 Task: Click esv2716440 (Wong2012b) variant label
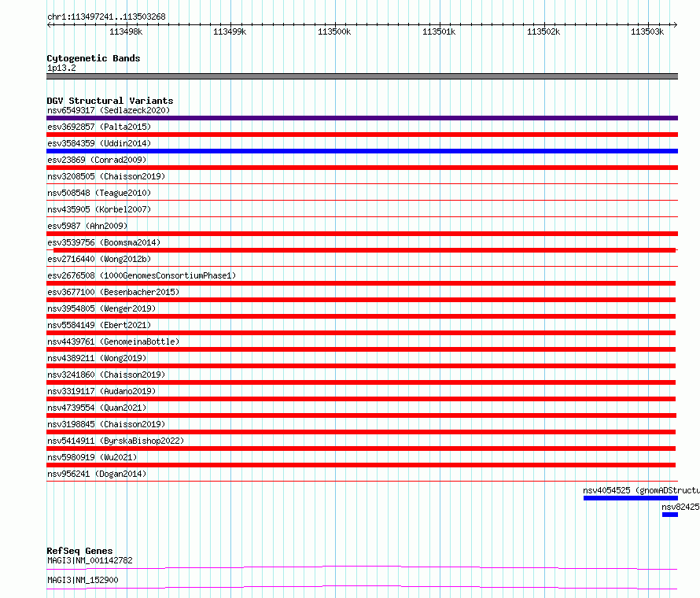(99, 259)
